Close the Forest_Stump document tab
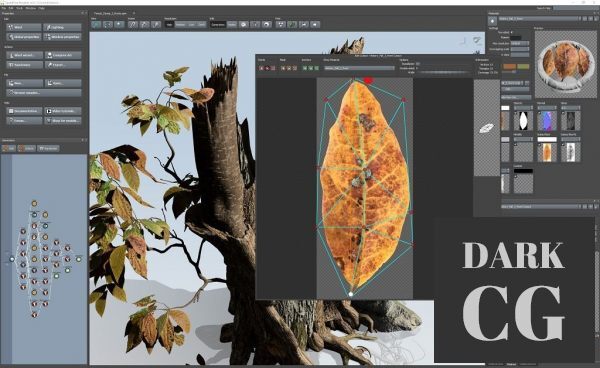The height and width of the screenshot is (368, 600). pyautogui.click(x=134, y=13)
